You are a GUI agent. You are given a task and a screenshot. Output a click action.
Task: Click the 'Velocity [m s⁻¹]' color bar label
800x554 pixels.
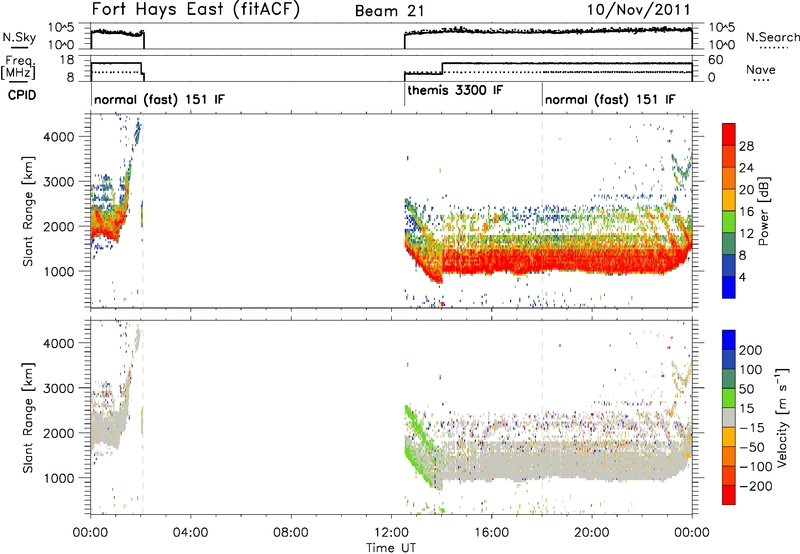(x=782, y=417)
